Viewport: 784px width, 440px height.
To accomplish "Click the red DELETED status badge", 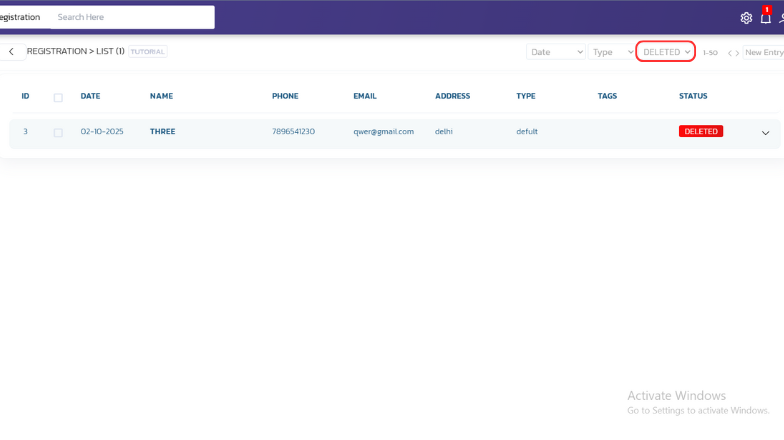I will [700, 131].
